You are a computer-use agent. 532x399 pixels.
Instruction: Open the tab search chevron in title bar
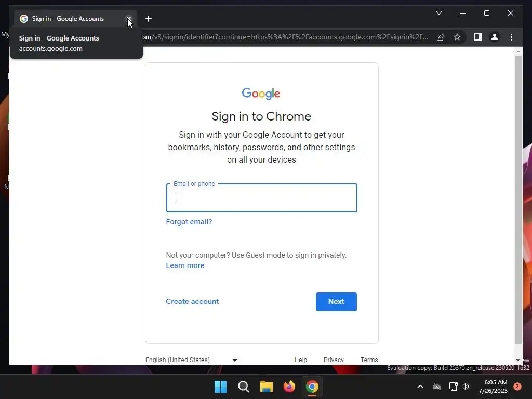click(x=439, y=13)
